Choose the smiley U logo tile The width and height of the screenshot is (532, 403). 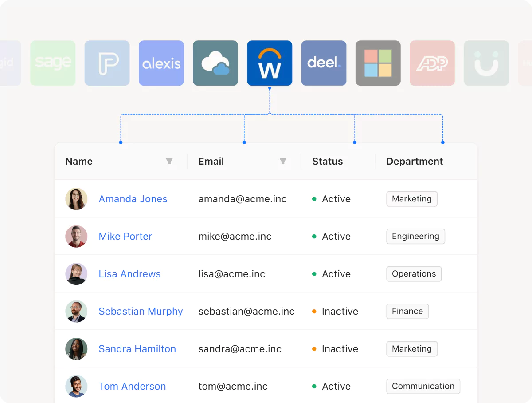tap(486, 63)
